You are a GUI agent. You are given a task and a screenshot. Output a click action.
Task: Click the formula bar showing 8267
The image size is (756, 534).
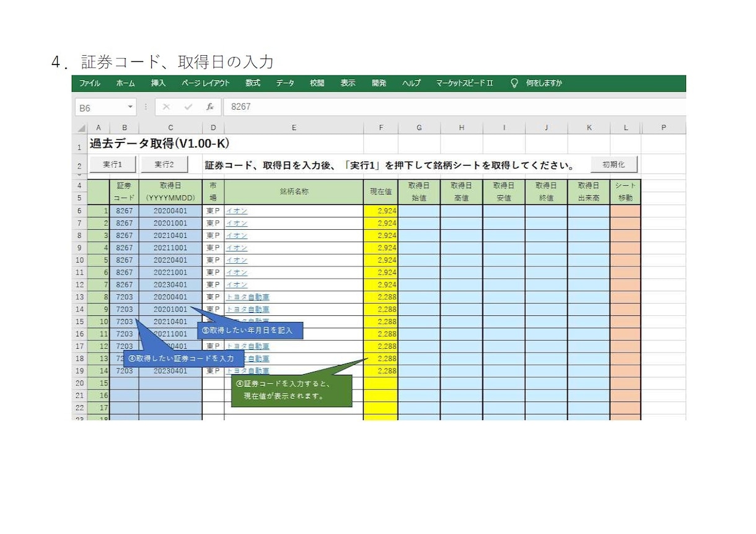click(454, 107)
